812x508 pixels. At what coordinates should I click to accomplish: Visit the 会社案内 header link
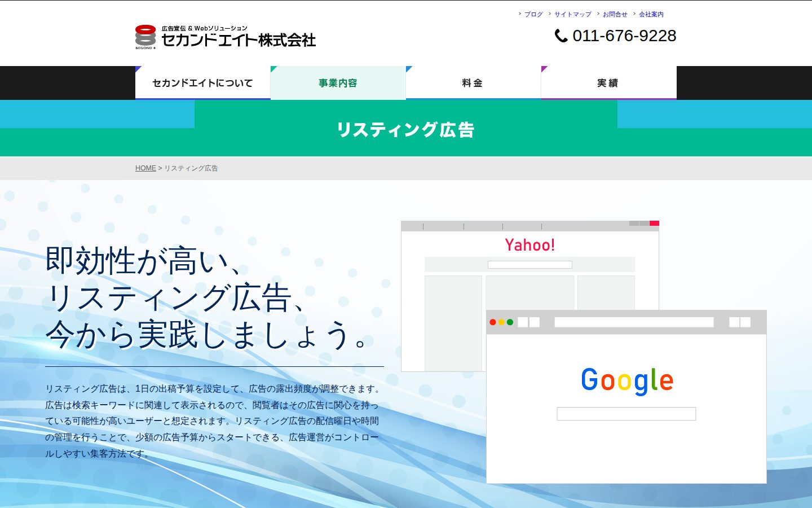click(x=651, y=14)
